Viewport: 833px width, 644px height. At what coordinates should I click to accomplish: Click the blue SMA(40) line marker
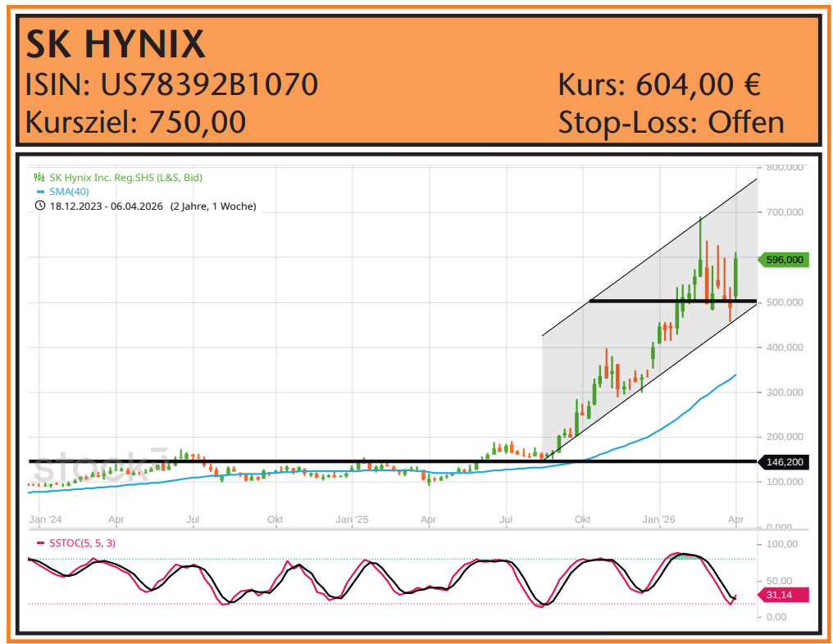(41, 192)
